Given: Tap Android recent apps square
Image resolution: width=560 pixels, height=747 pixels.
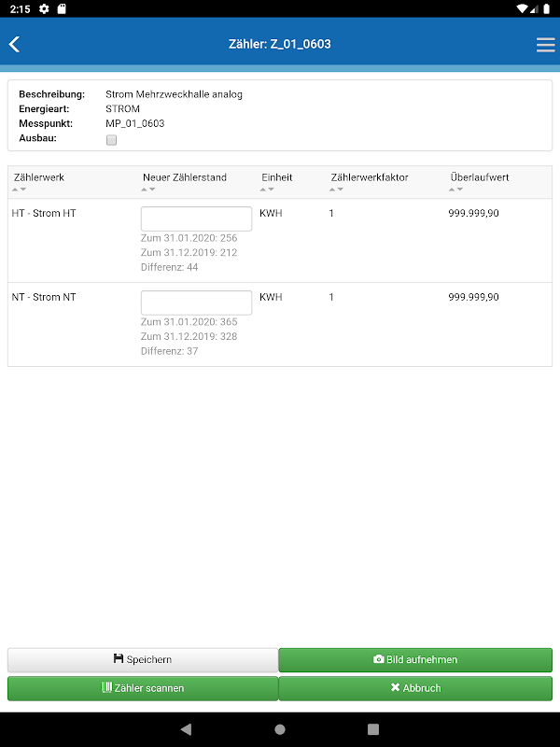Looking at the screenshot, I should click(373, 729).
